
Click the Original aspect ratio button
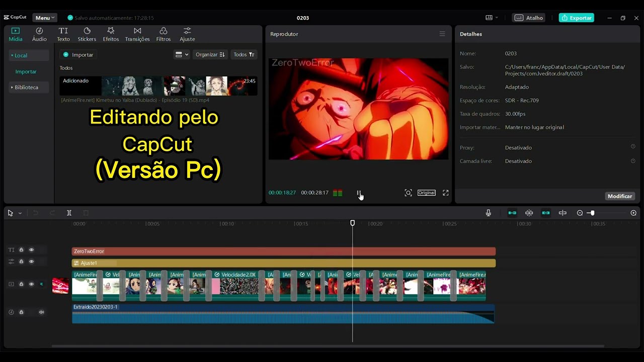tap(427, 193)
